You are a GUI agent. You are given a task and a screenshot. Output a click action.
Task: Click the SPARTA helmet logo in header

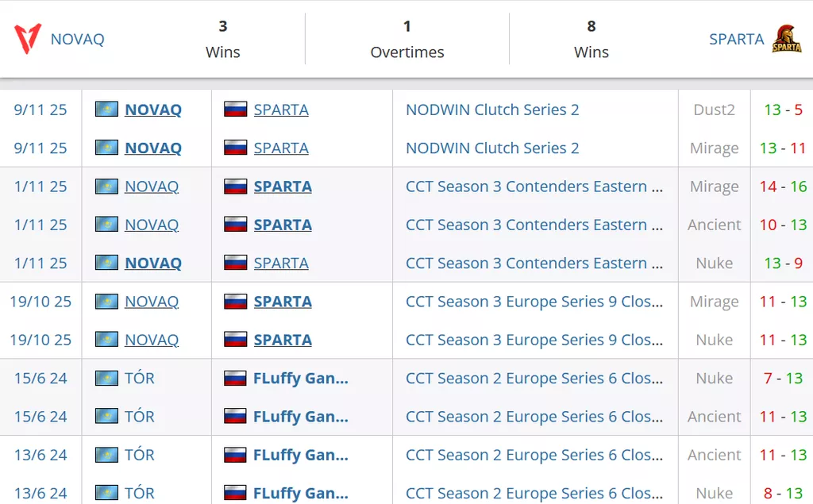pyautogui.click(x=786, y=39)
